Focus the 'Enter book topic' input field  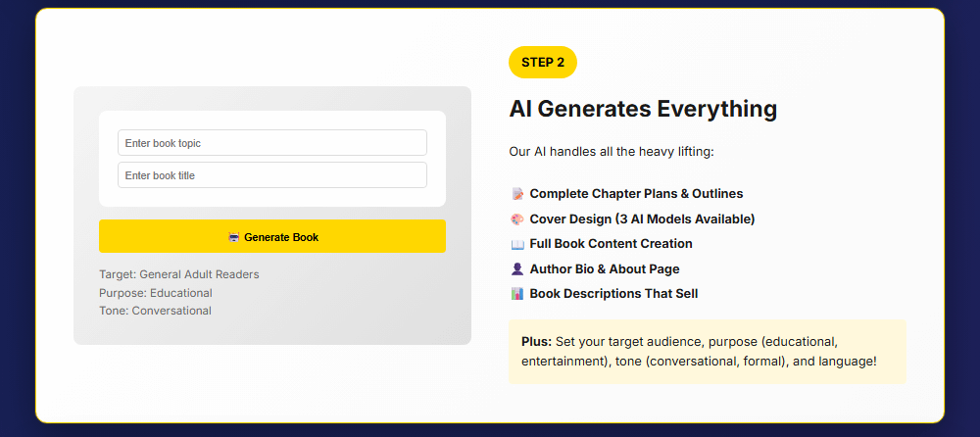pos(272,143)
